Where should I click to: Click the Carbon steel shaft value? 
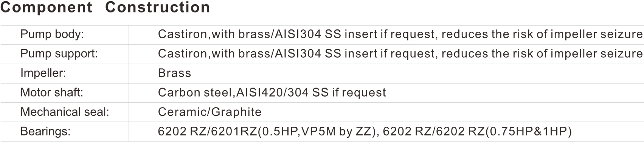(272, 92)
